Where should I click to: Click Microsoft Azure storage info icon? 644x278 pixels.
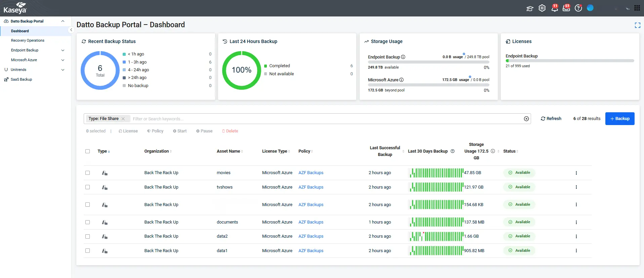402,80
